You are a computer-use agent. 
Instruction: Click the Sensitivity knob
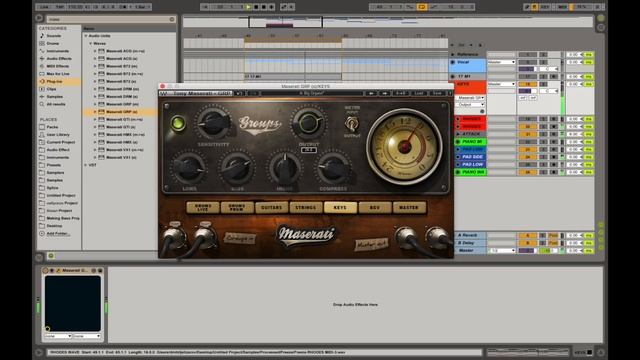click(x=213, y=123)
